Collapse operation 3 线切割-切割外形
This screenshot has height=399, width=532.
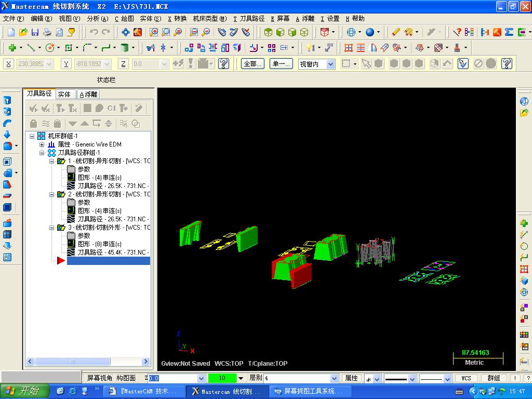tap(51, 228)
